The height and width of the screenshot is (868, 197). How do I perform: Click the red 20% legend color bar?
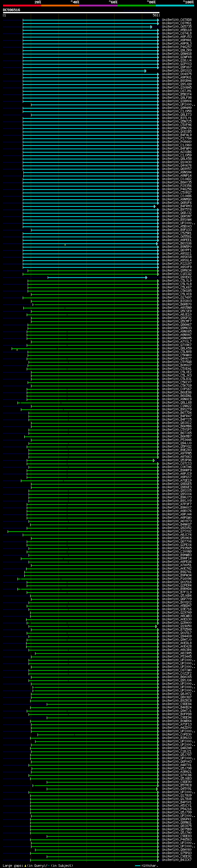22,6
